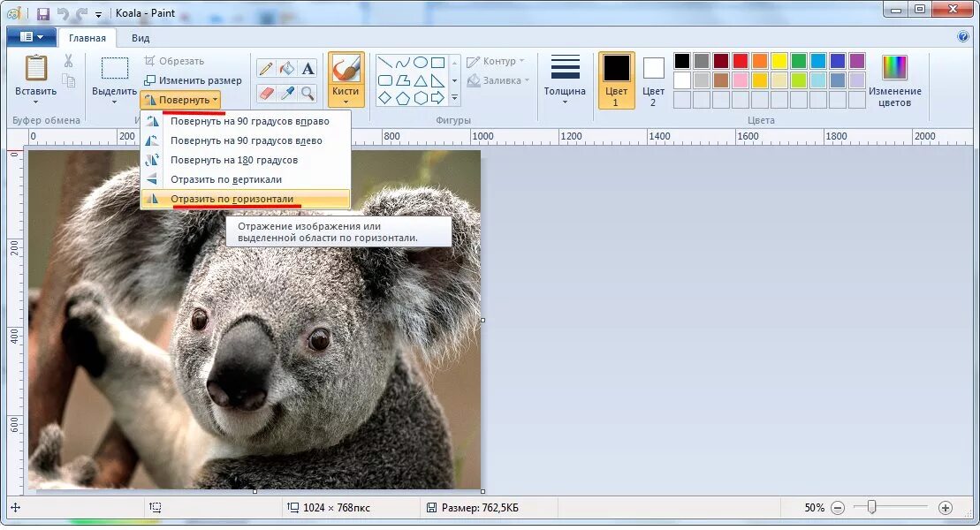Open the quick access toolbar customize arrow
The width and height of the screenshot is (980, 530).
[98, 14]
